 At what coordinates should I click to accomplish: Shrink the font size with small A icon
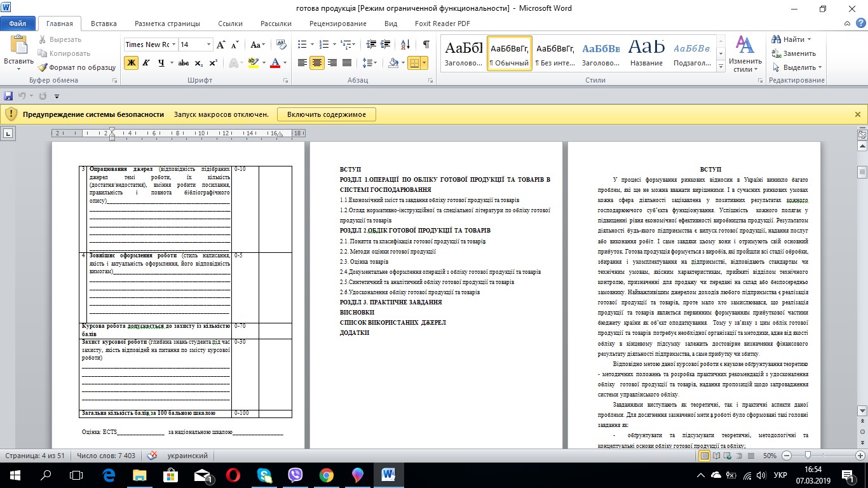click(234, 44)
